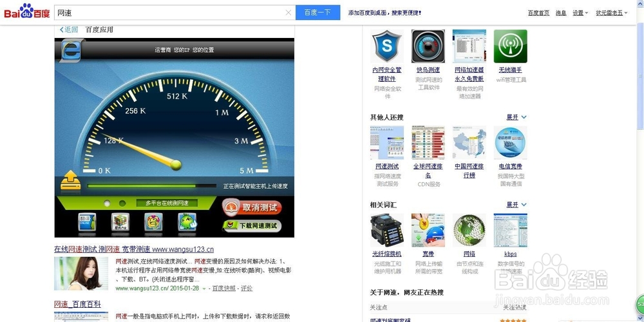
Task: Expand the 设置 dropdown
Action: click(x=580, y=13)
